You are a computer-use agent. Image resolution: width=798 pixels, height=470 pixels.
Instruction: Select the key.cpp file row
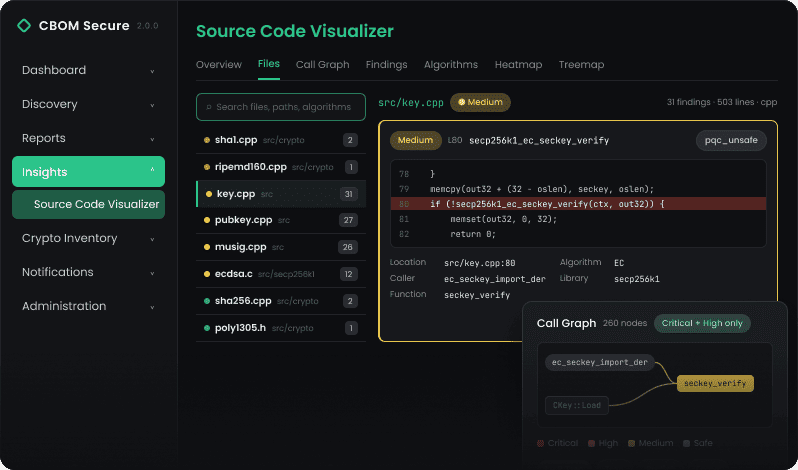pyautogui.click(x=281, y=194)
